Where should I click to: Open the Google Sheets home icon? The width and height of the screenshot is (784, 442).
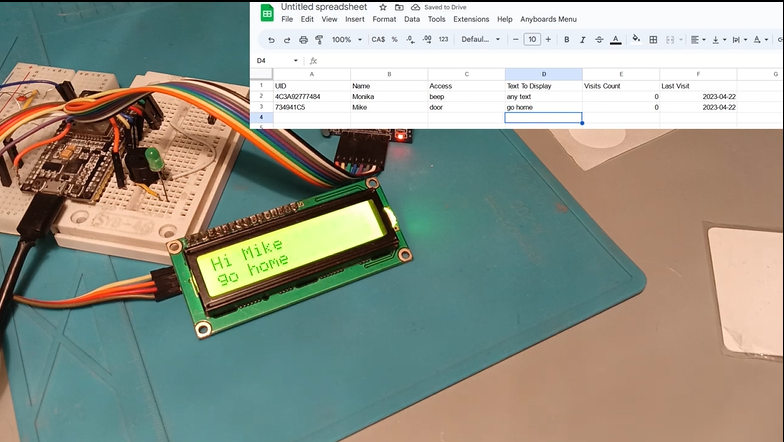(267, 13)
